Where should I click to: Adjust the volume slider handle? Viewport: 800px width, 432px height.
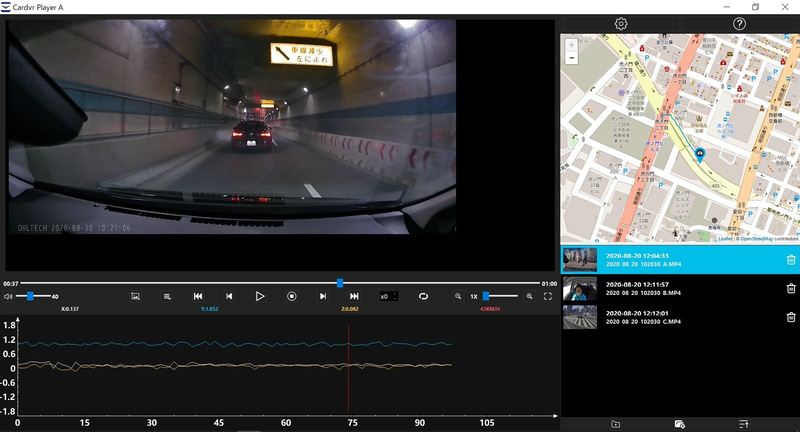[30, 296]
